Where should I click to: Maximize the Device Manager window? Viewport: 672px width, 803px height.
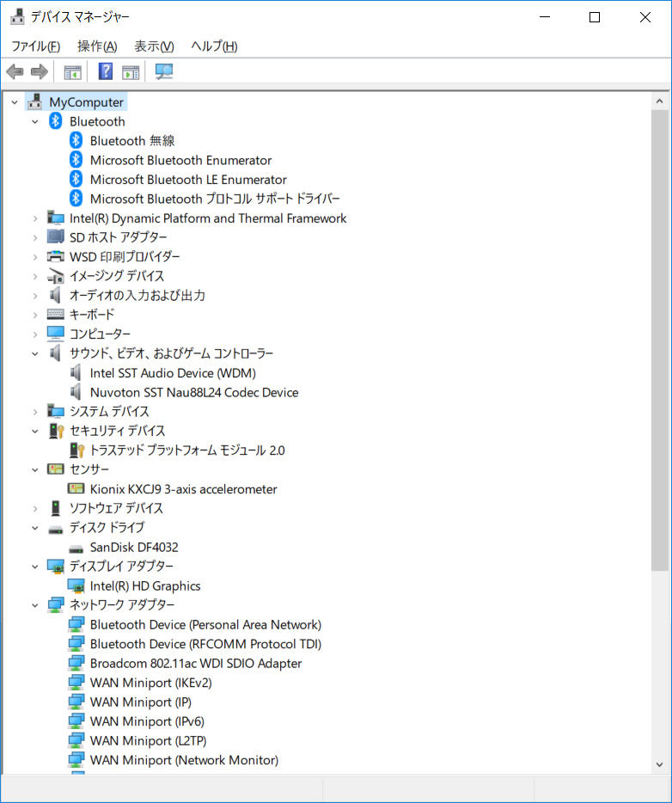[595, 17]
